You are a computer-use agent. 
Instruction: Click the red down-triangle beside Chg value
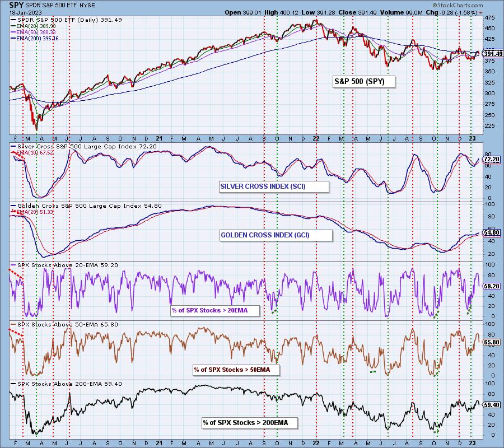[x=481, y=13]
